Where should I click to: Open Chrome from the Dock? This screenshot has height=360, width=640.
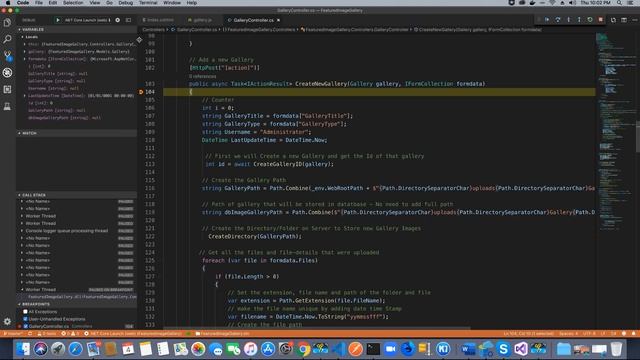303,349
